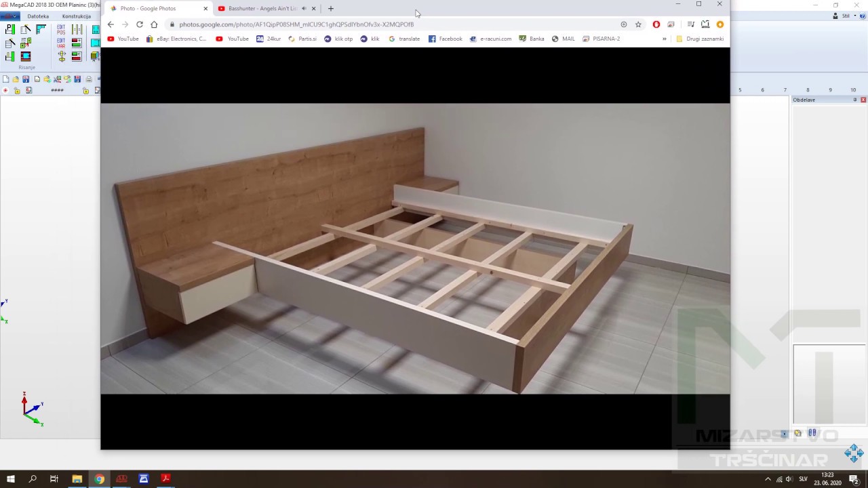Open the Facebook bookmark

click(x=446, y=39)
